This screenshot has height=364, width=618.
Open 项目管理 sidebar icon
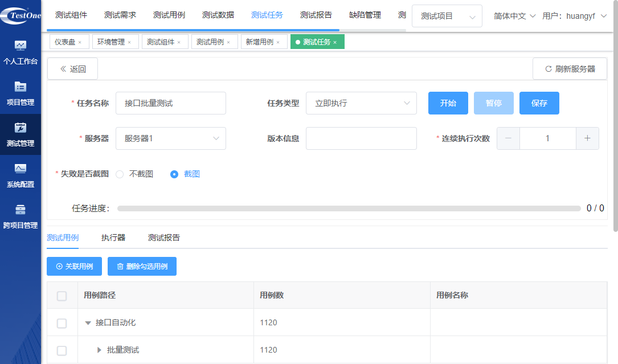pos(21,87)
